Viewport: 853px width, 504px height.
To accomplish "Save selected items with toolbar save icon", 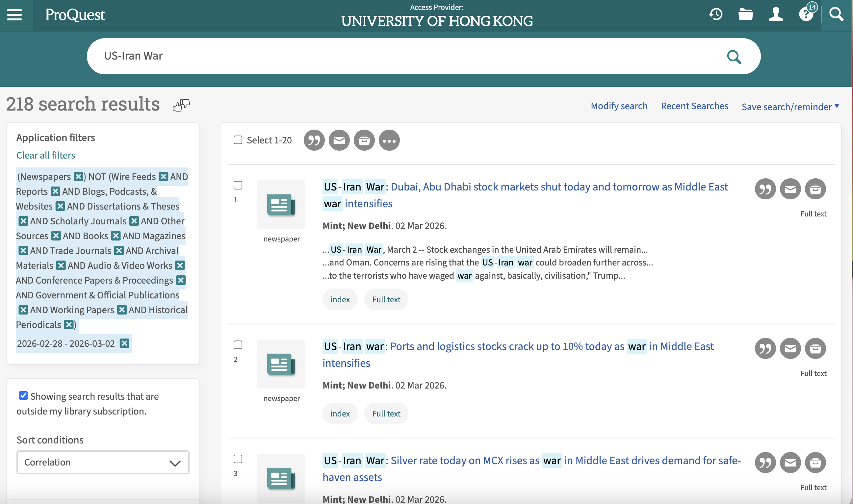I will click(x=364, y=140).
